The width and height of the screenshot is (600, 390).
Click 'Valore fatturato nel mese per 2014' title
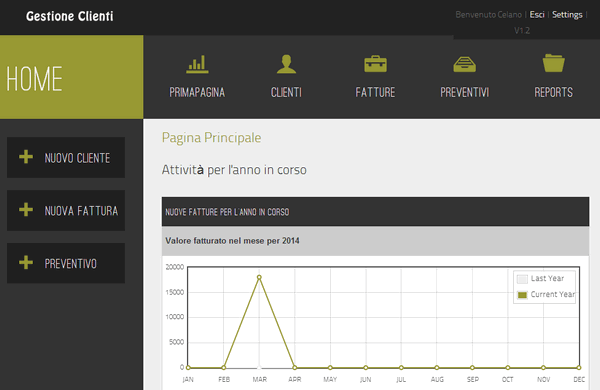pyautogui.click(x=232, y=241)
